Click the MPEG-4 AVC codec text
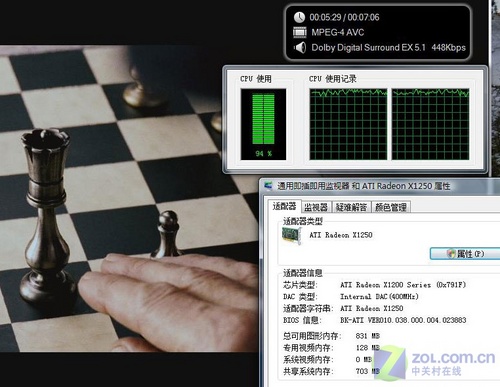The height and width of the screenshot is (387, 500). pyautogui.click(x=338, y=32)
